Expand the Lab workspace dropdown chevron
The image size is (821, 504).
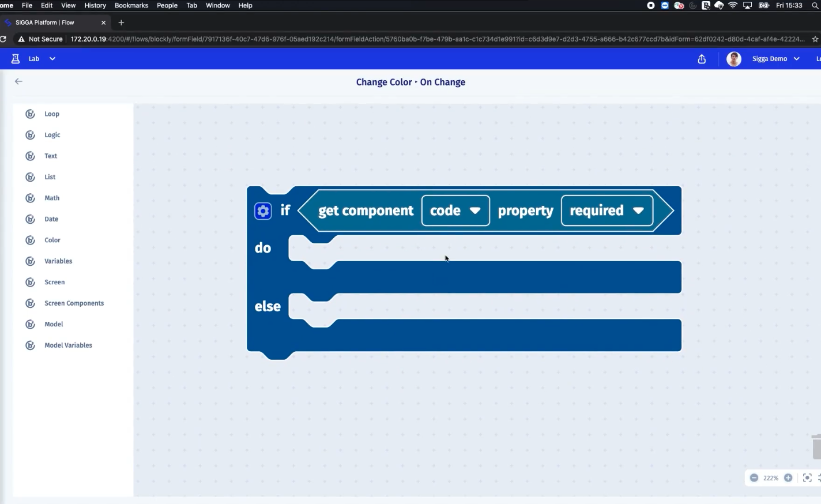(52, 59)
